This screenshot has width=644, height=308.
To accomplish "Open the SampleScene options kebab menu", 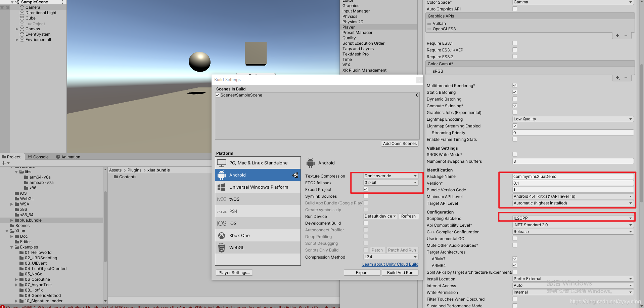I will (62, 2).
